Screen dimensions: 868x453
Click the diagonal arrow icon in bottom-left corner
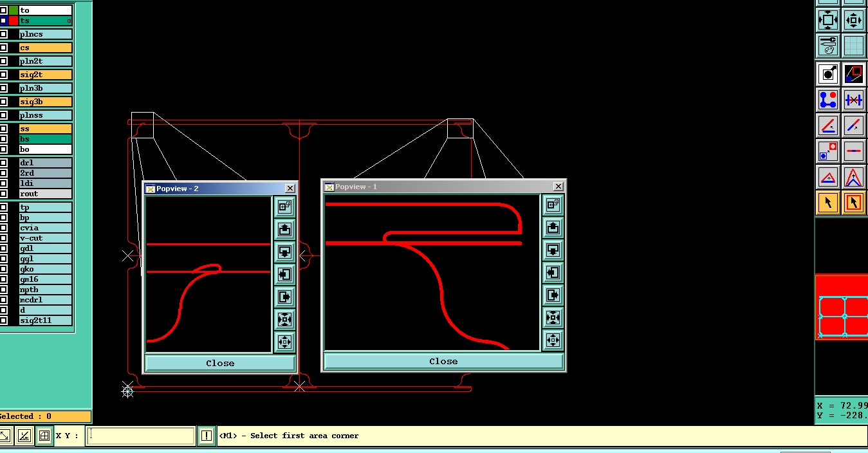[5, 436]
